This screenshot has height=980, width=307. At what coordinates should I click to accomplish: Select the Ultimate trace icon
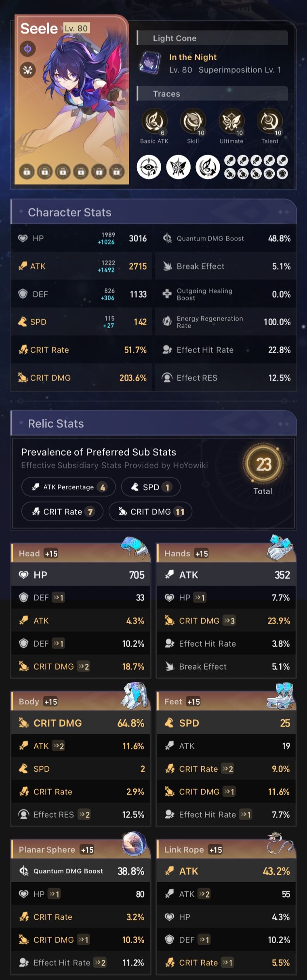(x=231, y=121)
